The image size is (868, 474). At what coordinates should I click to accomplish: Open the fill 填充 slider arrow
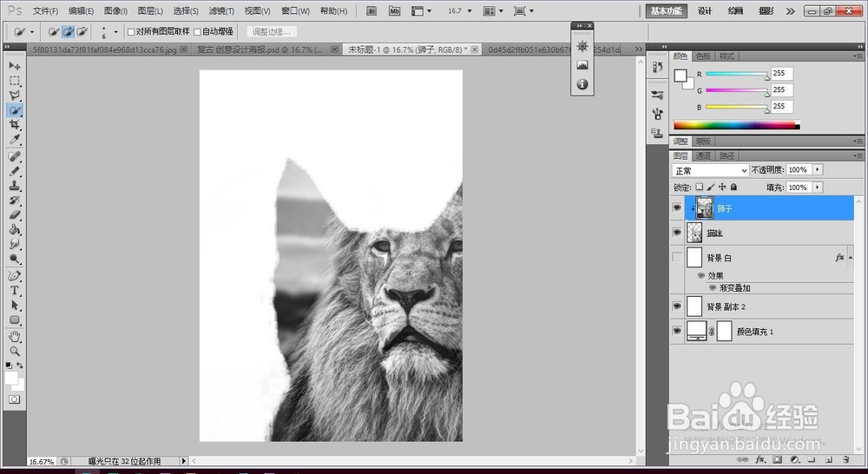click(818, 188)
